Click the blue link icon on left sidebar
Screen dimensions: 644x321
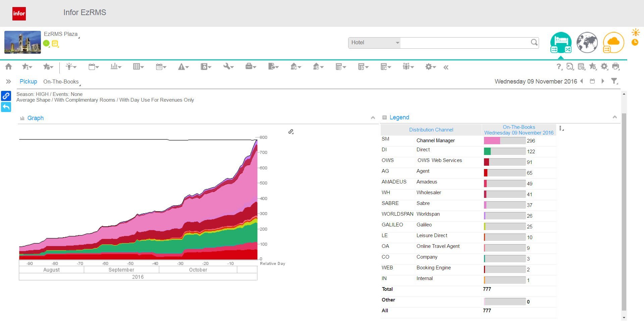click(x=6, y=96)
